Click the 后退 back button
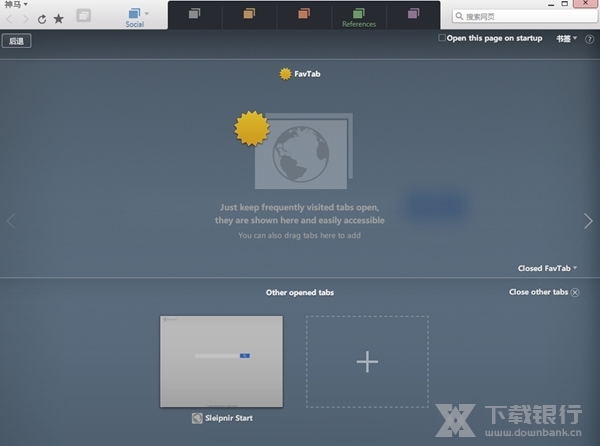Image resolution: width=600 pixels, height=446 pixels. pos(16,40)
